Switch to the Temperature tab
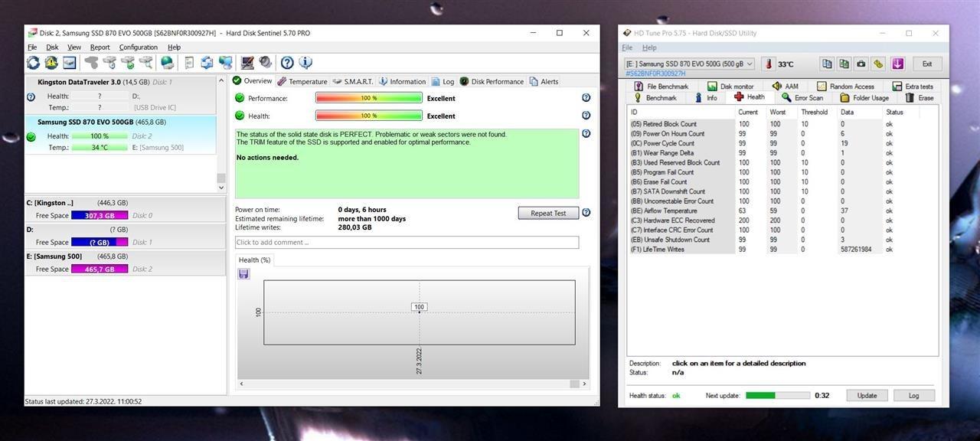The width and height of the screenshot is (980, 441). pyautogui.click(x=302, y=81)
